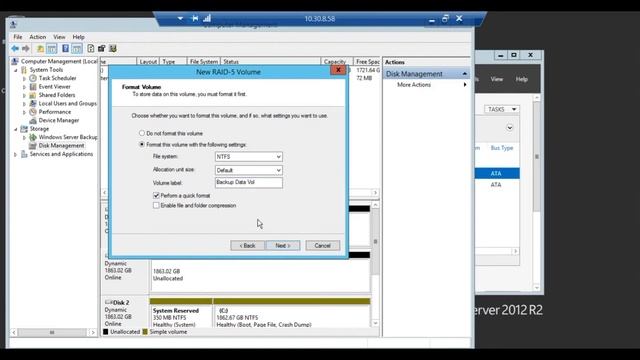Screen dimensions: 640x360
Task: Collapse the System Tools tree node
Action: click(16, 70)
